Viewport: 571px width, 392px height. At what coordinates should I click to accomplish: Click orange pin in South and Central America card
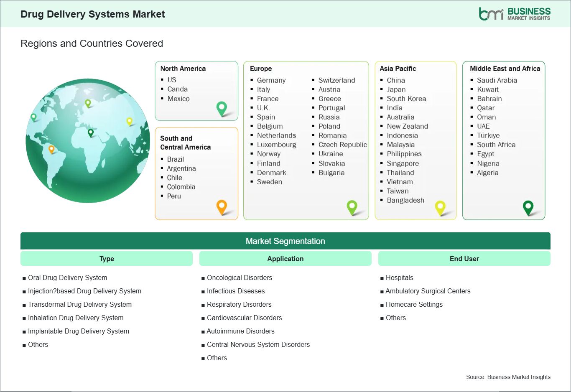222,206
